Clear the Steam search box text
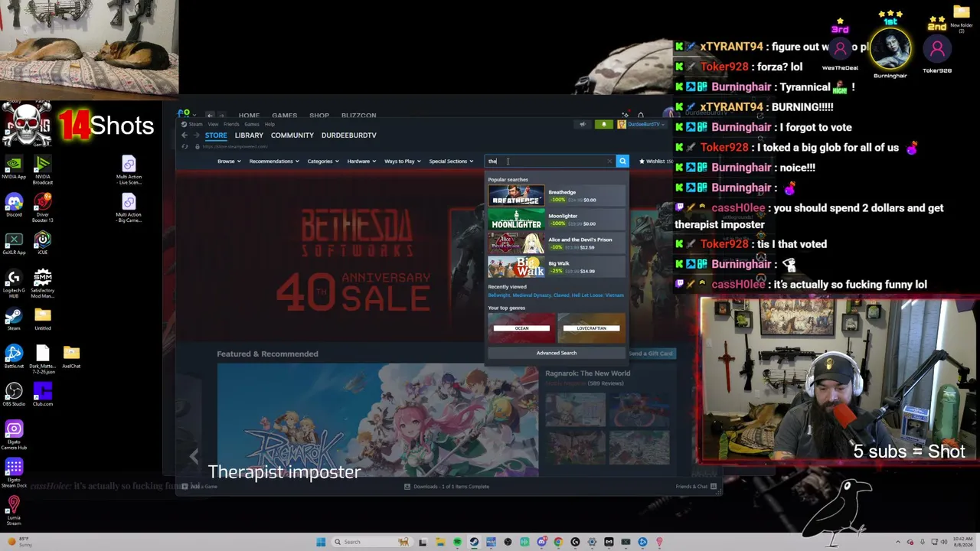The width and height of the screenshot is (980, 551). (609, 161)
